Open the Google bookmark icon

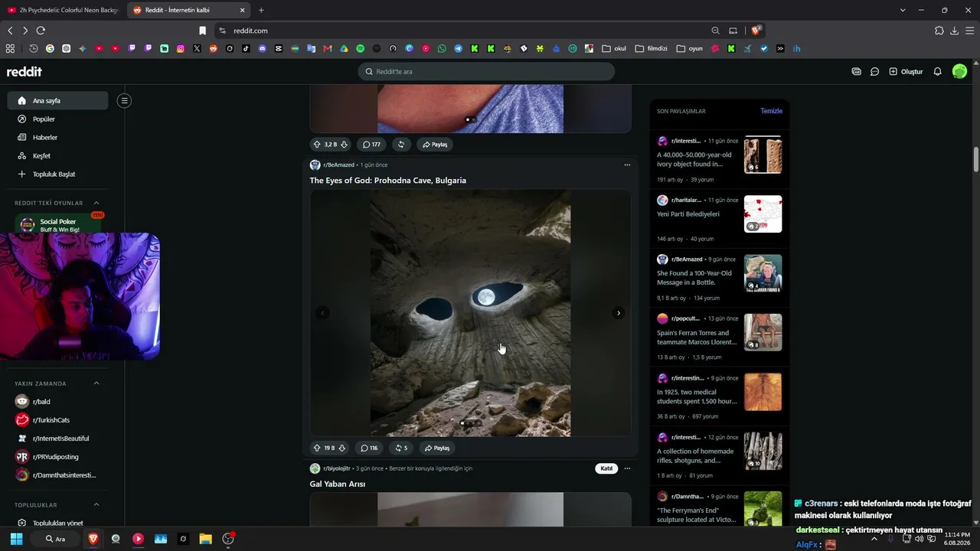click(x=50, y=48)
